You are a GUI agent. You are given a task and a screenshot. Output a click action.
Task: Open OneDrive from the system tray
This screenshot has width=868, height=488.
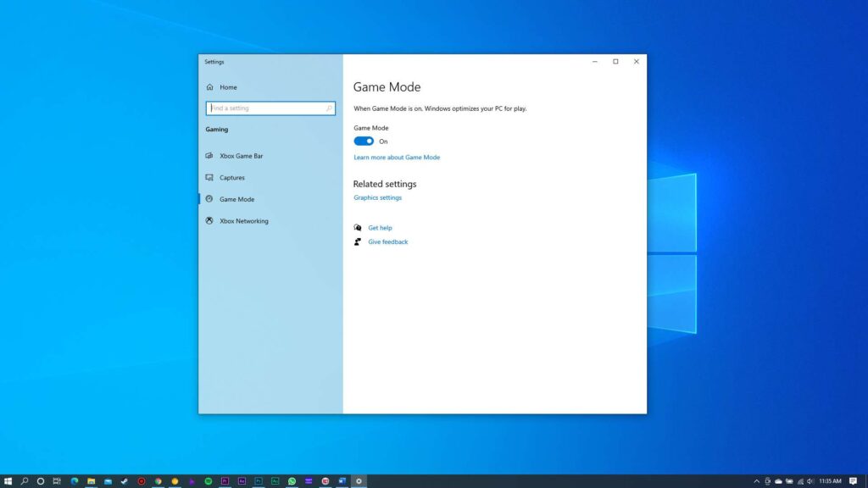pos(778,481)
